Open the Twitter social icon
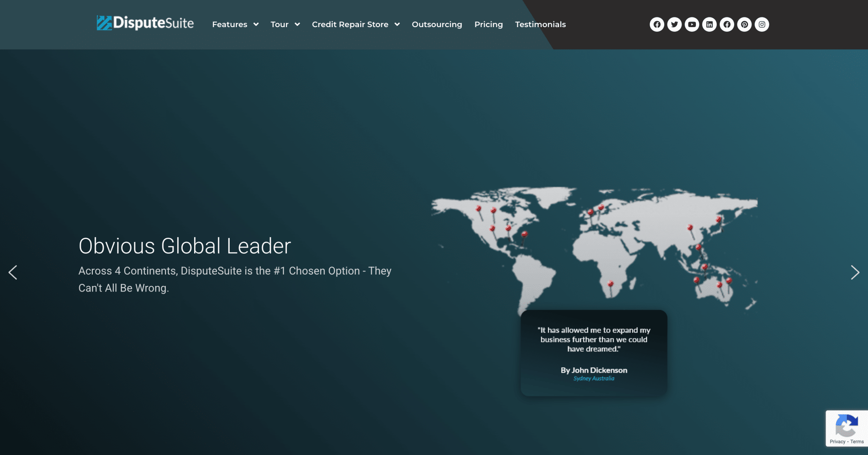The image size is (868, 455). (x=674, y=25)
